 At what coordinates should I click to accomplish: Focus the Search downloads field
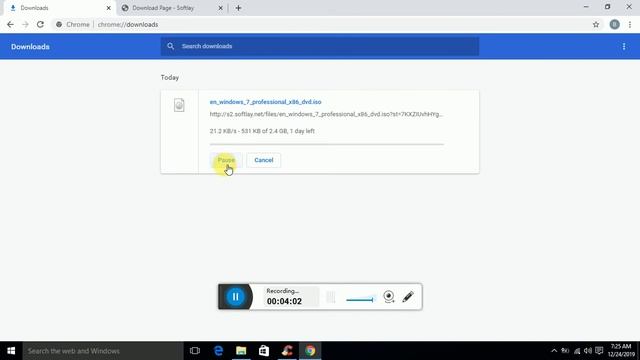[320, 46]
